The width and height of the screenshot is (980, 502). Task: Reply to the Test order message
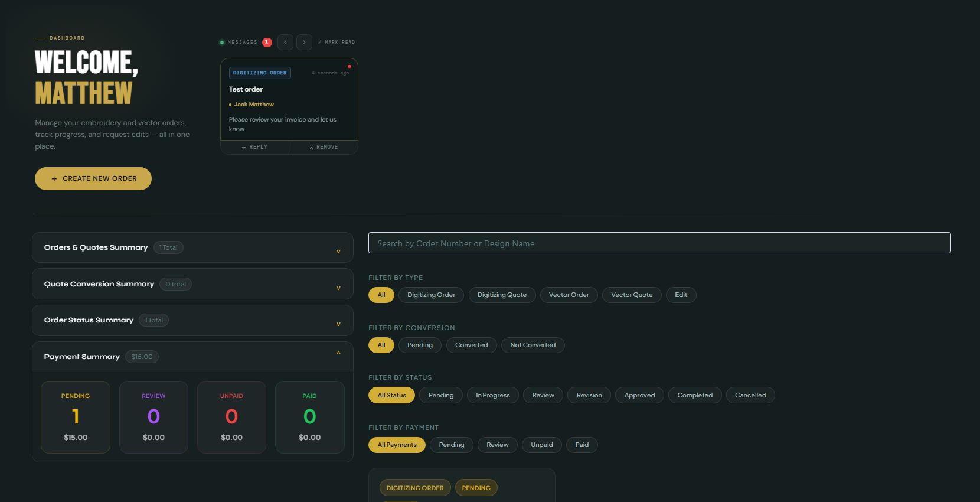254,147
